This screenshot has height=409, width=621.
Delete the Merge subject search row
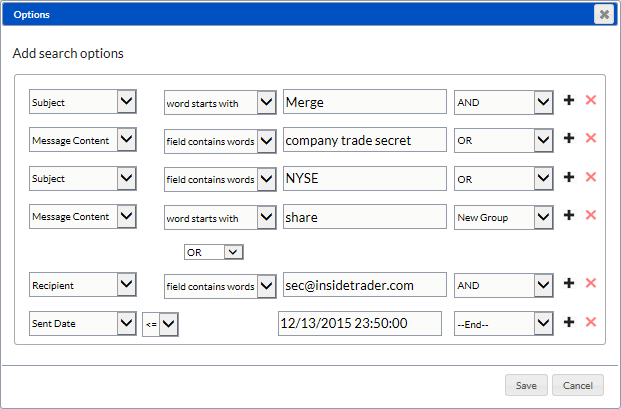(590, 101)
